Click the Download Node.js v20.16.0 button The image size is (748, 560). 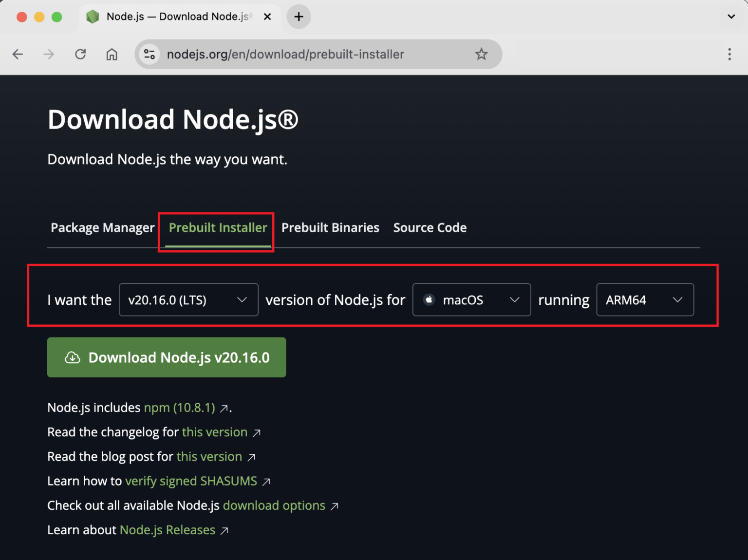[x=166, y=357]
